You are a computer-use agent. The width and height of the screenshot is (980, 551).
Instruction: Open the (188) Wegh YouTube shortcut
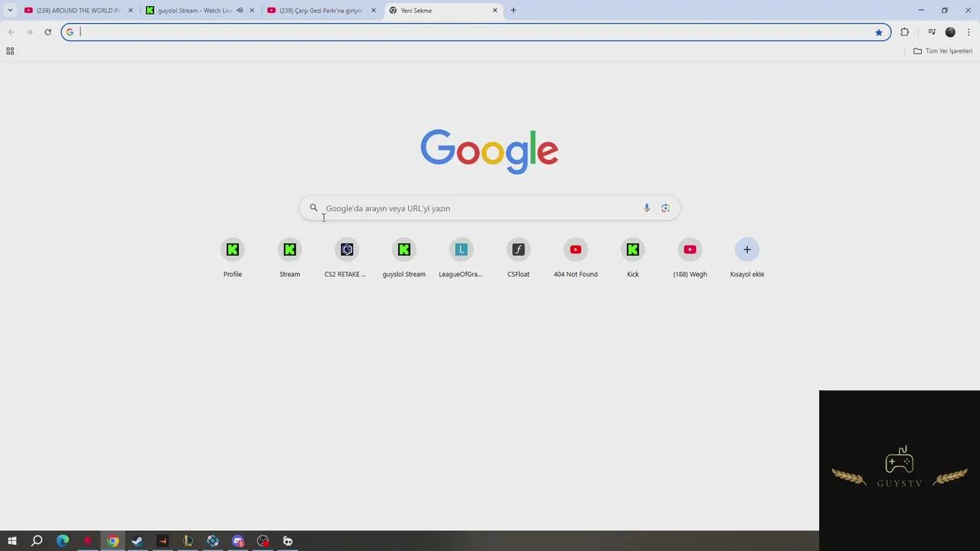click(690, 258)
